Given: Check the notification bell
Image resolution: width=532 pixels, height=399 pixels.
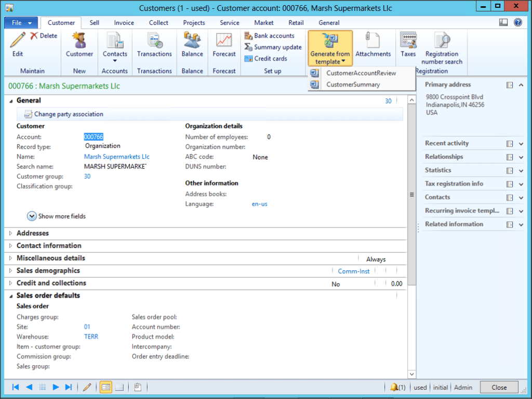Looking at the screenshot, I should point(394,387).
